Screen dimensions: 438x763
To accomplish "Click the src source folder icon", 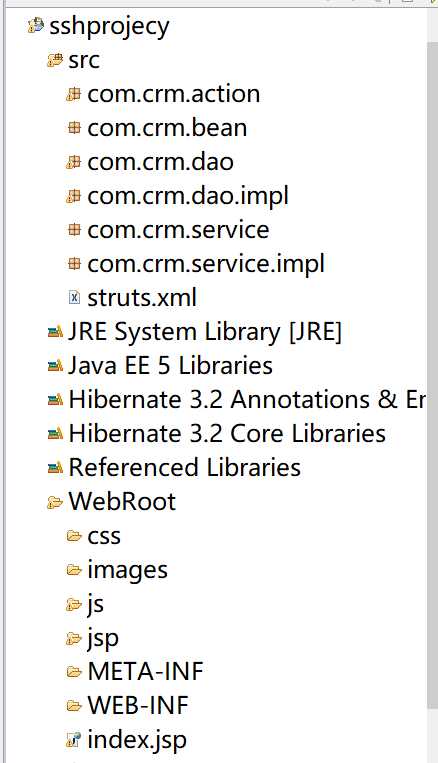I will (x=55, y=60).
